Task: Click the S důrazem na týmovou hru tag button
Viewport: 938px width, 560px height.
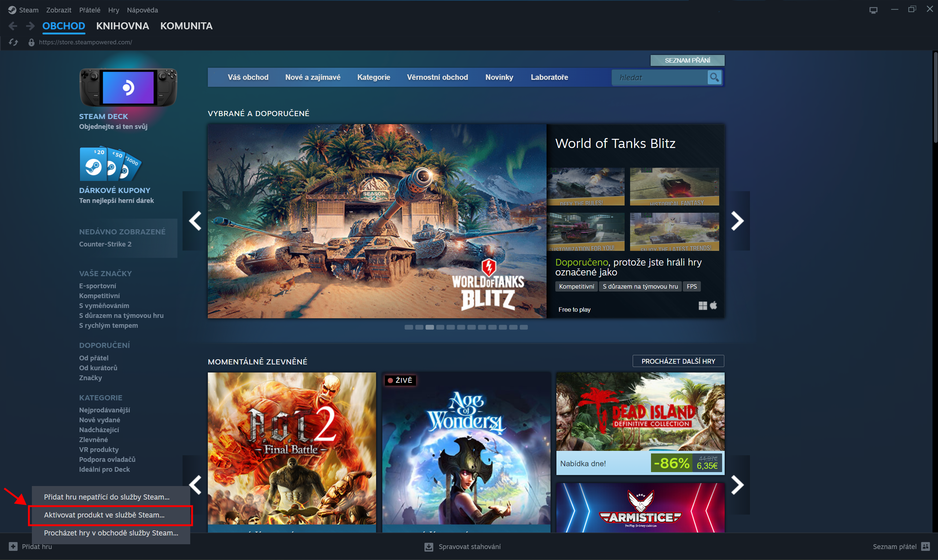Action: point(640,286)
